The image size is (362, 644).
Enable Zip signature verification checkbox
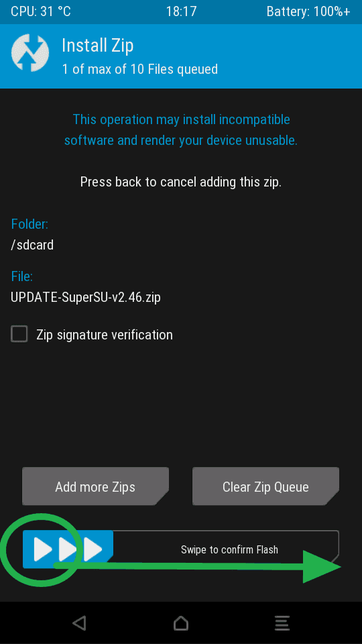pyautogui.click(x=19, y=334)
